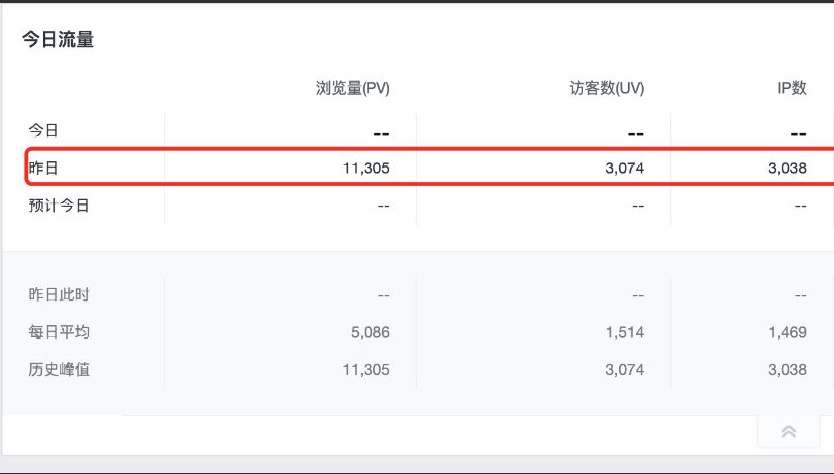Click the 3,074 UV value in 昨日 row
This screenshot has height=474, width=834.
(x=624, y=168)
